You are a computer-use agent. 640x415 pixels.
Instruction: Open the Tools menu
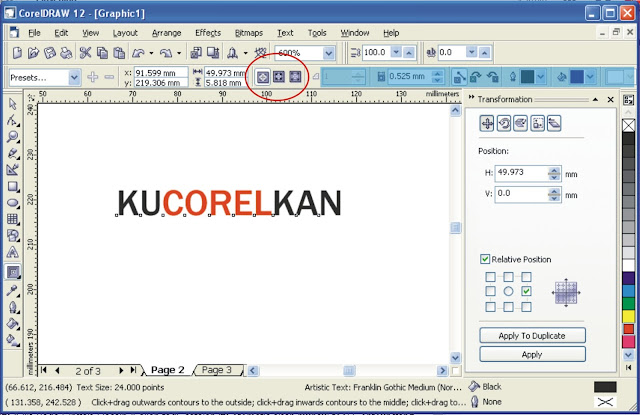point(317,33)
